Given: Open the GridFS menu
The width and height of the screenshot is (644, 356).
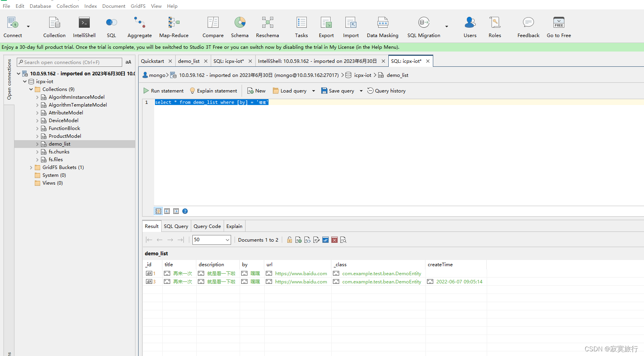Looking at the screenshot, I should 138,6.
